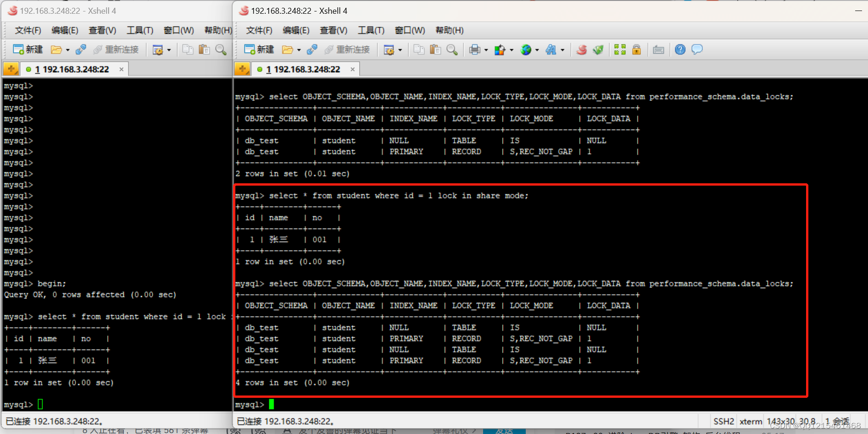The height and width of the screenshot is (434, 868).
Task: Click Find magnifier icon in right toolbar
Action: [452, 49]
